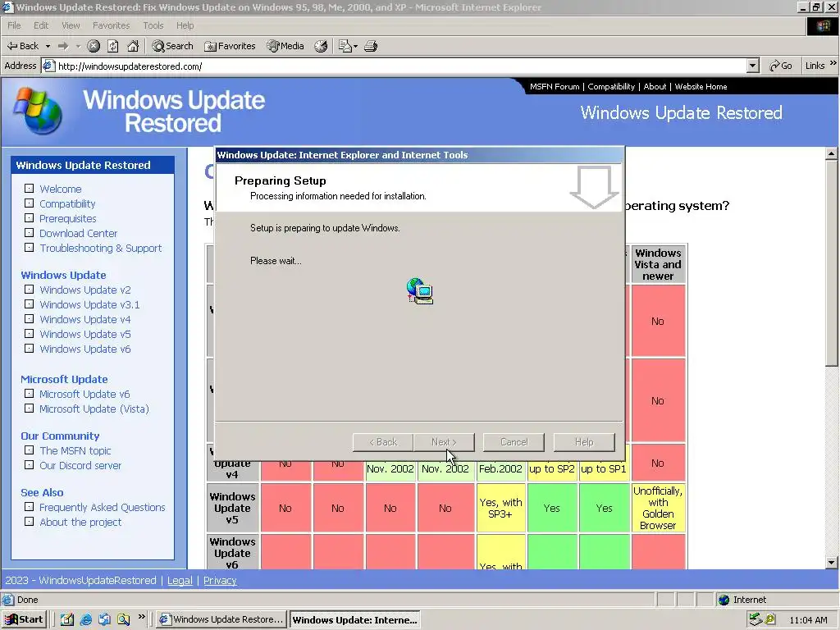This screenshot has width=840, height=630.
Task: Open the Favorites pane from toolbar
Action: (x=230, y=46)
